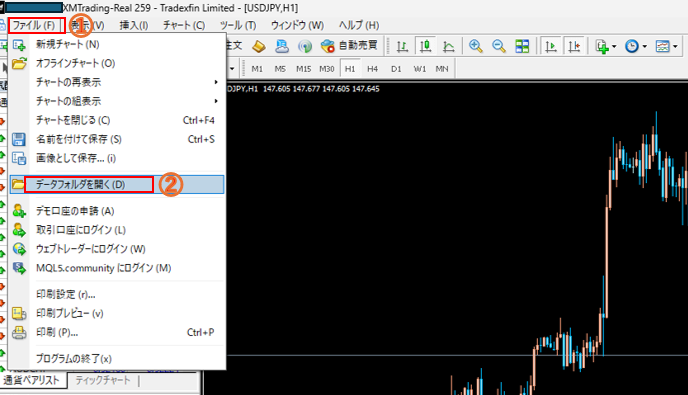Select the D1 timeframe button

396,69
